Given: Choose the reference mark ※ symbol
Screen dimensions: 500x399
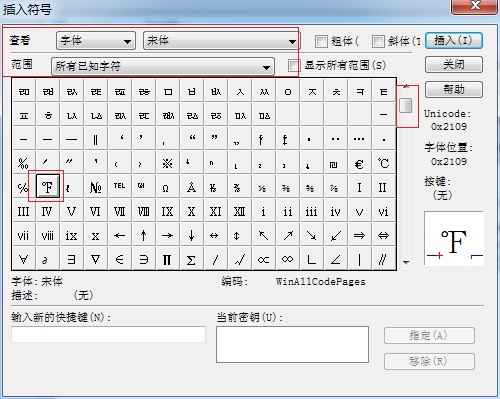Looking at the screenshot, I should [x=167, y=163].
